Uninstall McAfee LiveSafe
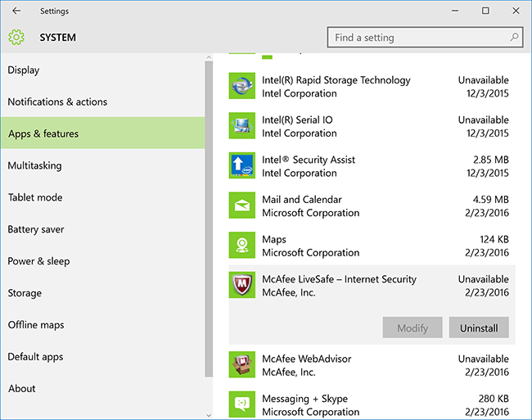This screenshot has width=532, height=420. click(x=479, y=327)
